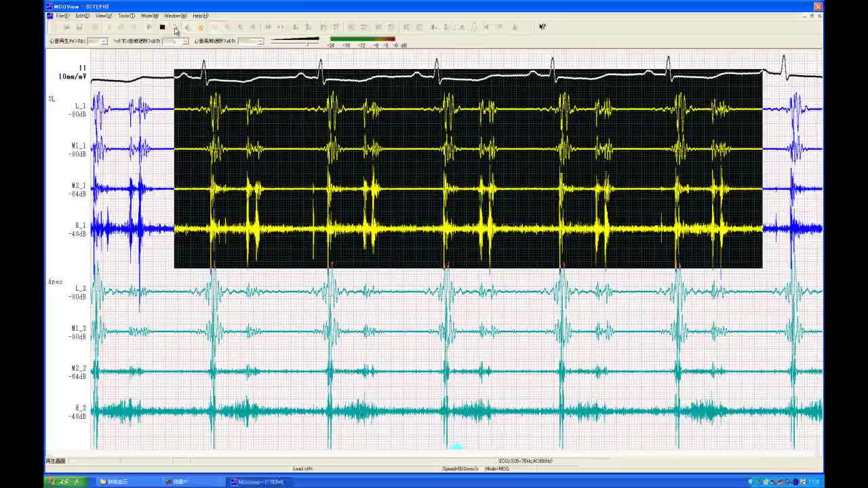Click the MCGView app icon in title bar
Viewport: 868px width, 488px height.
pos(50,6)
